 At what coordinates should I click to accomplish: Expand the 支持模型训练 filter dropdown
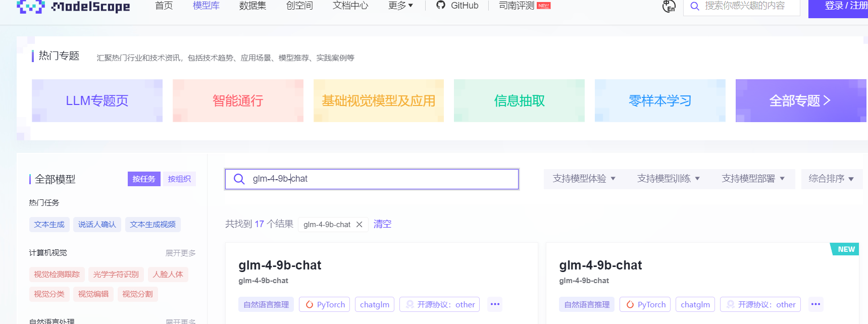(x=669, y=179)
